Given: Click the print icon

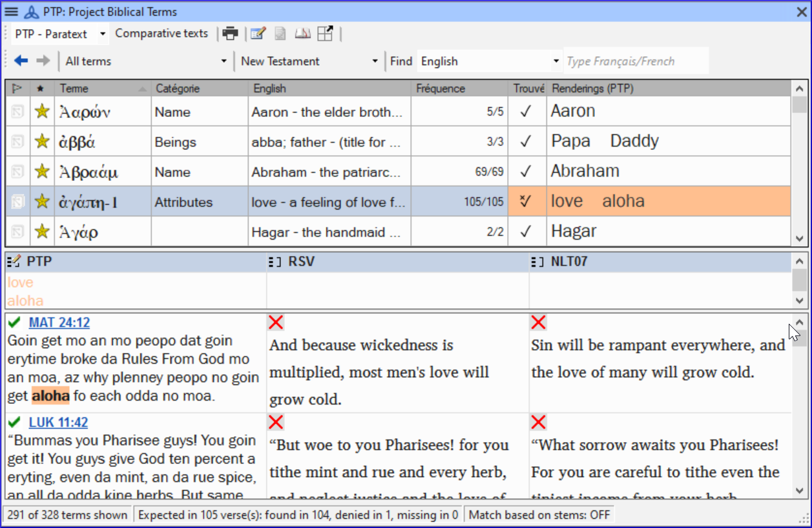Looking at the screenshot, I should pos(231,34).
